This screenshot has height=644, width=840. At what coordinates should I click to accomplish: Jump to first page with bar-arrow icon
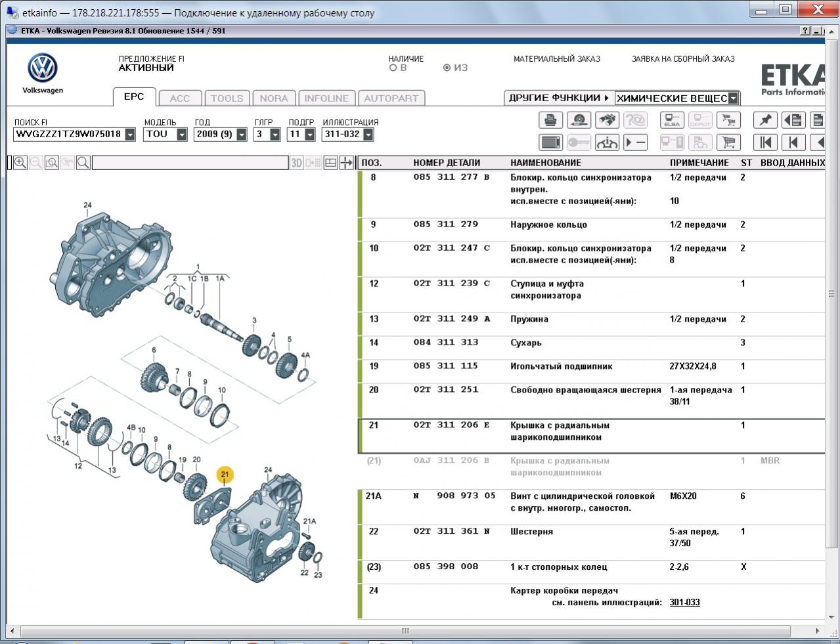(x=765, y=142)
